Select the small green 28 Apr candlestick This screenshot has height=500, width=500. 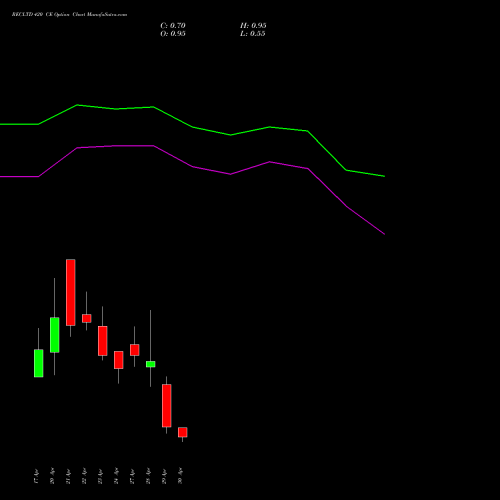(x=150, y=364)
